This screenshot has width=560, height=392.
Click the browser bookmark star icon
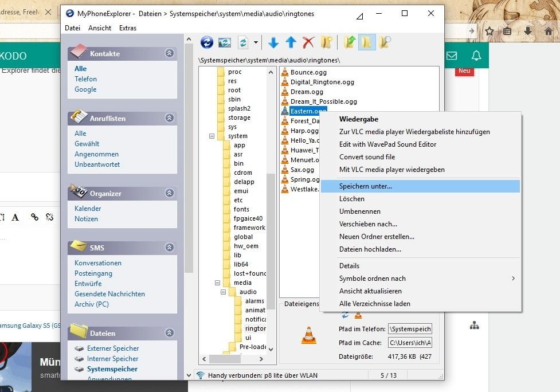[489, 32]
